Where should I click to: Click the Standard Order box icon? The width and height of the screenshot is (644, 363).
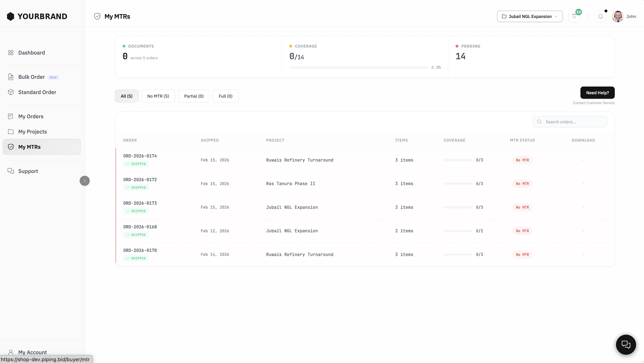point(10,92)
